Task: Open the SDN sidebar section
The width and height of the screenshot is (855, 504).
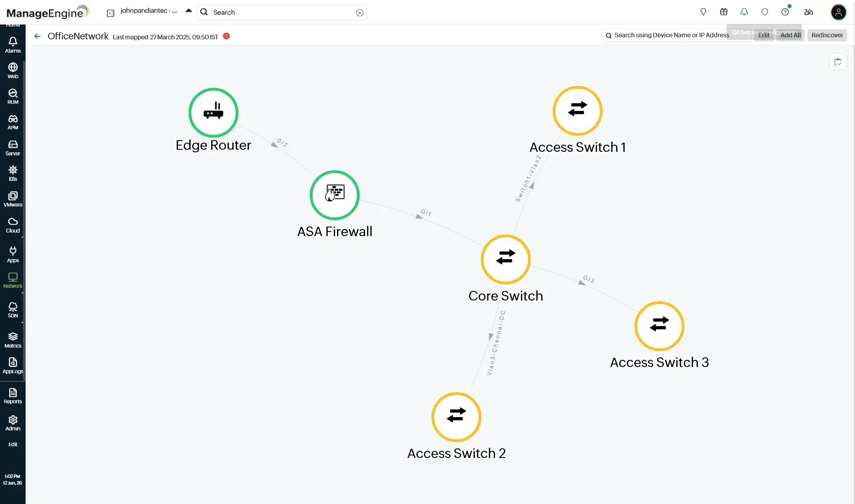Action: coord(13,310)
